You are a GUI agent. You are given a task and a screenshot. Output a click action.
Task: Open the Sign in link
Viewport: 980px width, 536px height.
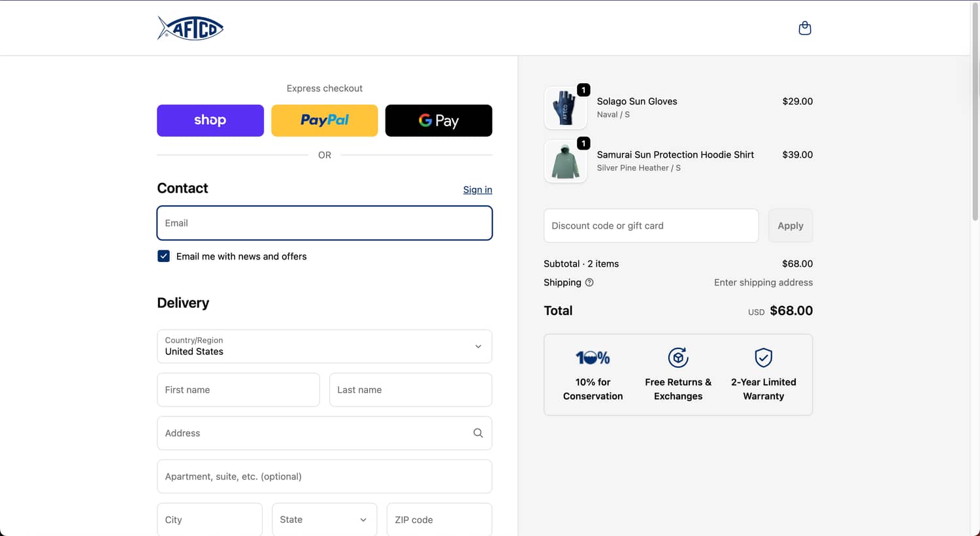click(x=478, y=190)
